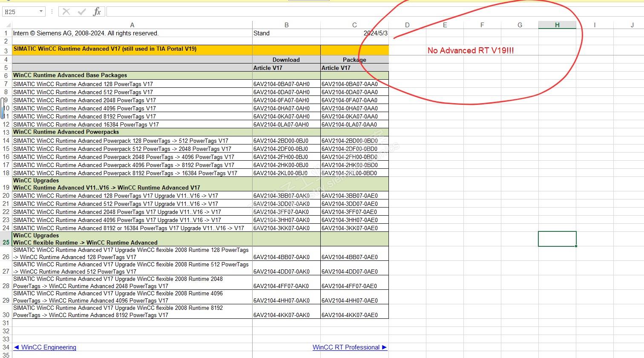Viewport: 644px width, 358px height.
Task: Select the '16384 PowerTags V17' base package cell
Action: 132,124
